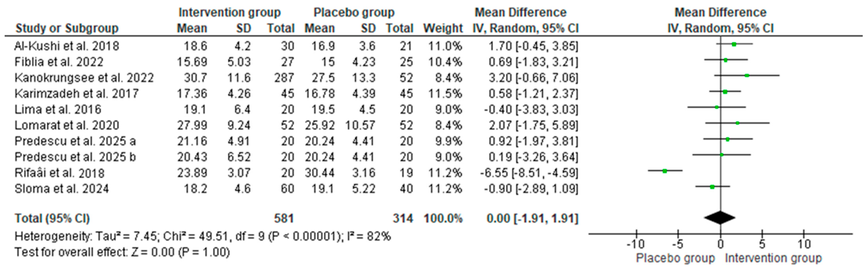Click the green marker for Rifaâi et al. 2018
The image size is (868, 270).
(x=665, y=171)
